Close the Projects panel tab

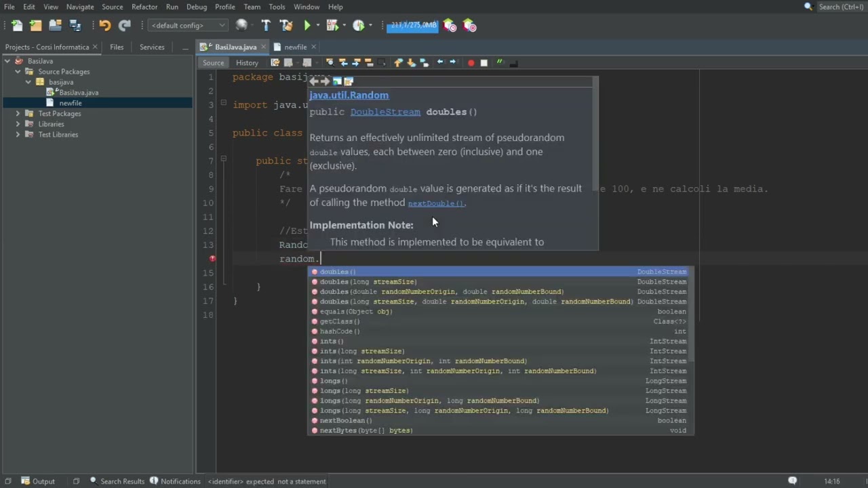(95, 47)
